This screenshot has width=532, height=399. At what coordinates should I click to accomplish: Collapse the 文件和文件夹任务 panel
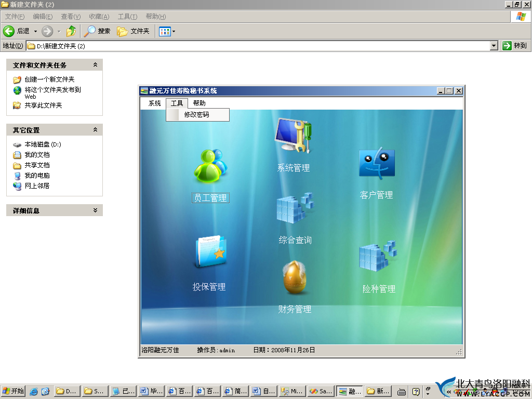pos(96,65)
